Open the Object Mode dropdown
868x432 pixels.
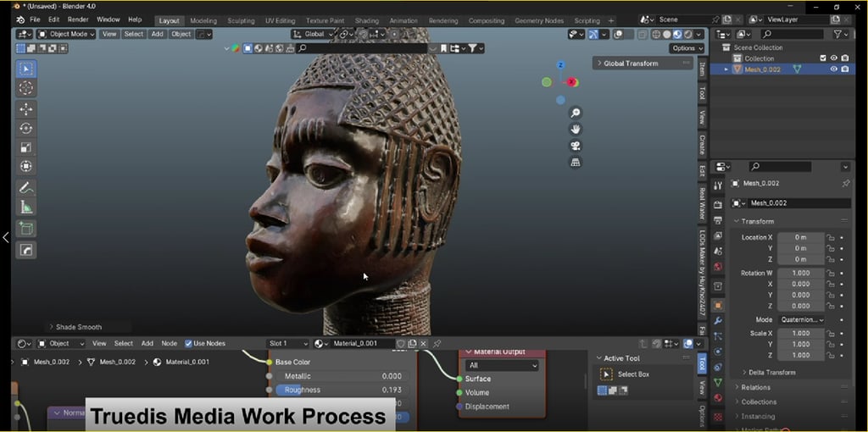[66, 34]
